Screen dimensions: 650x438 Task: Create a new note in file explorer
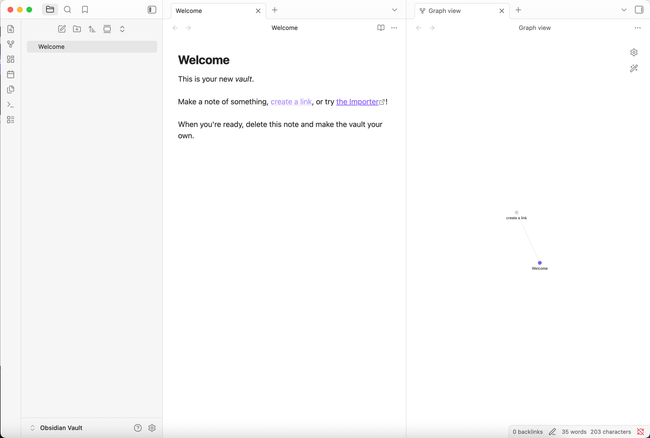pyautogui.click(x=62, y=29)
